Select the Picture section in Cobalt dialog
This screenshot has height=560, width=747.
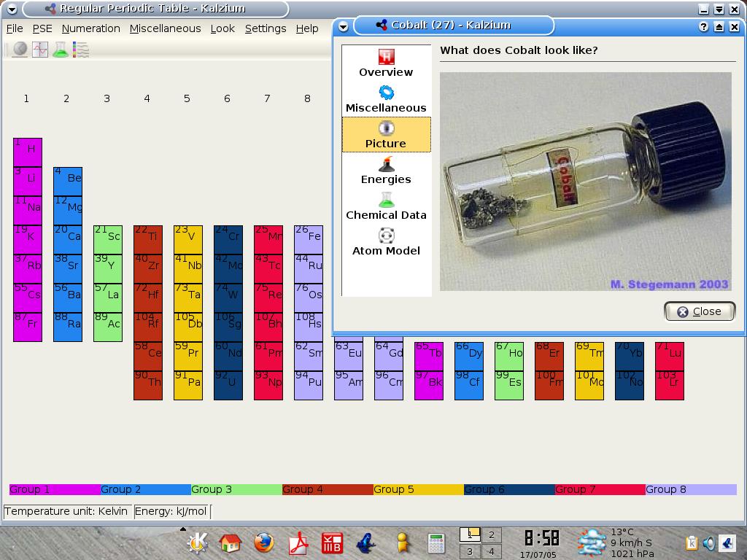coord(387,135)
